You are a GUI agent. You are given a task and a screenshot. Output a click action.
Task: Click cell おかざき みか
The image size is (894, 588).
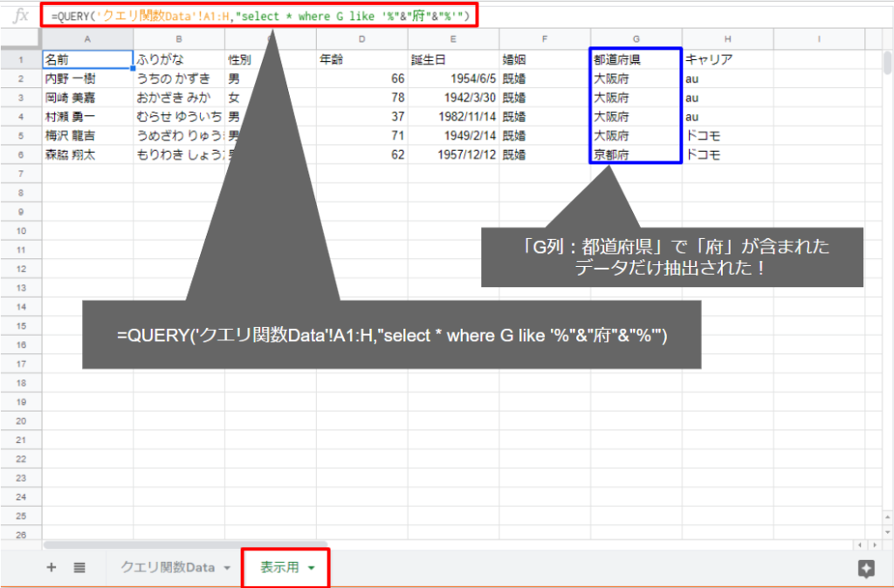pyautogui.click(x=179, y=98)
